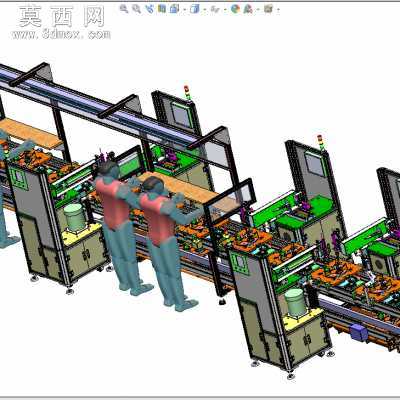Image resolution: width=400 pixels, height=400 pixels.
Task: Click the Zoom to Fit icon
Action: tap(124, 9)
